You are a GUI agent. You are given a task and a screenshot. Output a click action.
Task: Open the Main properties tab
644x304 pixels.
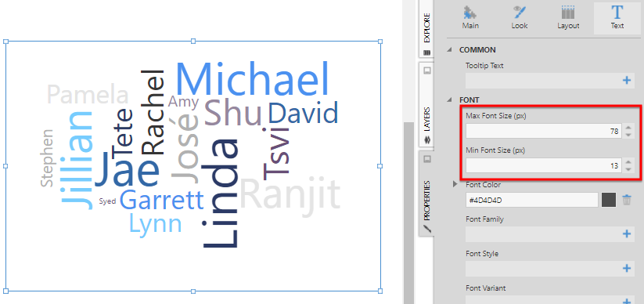(x=470, y=18)
